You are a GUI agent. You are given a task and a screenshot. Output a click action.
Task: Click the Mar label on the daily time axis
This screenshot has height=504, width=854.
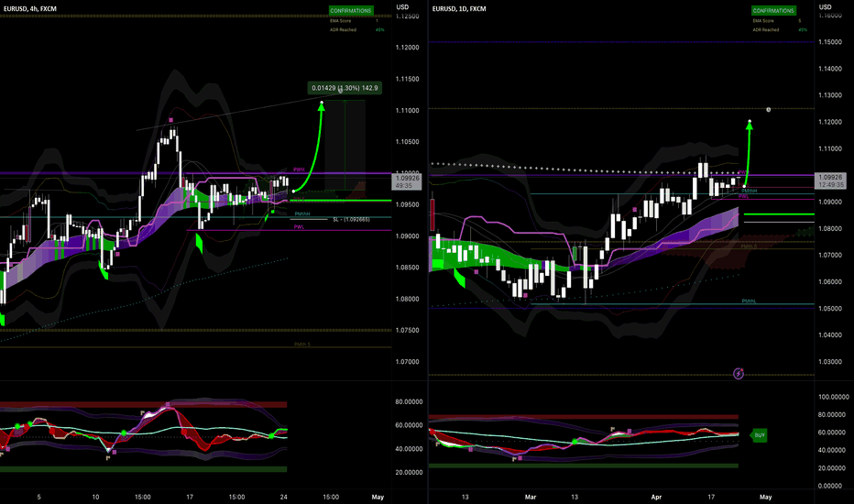(531, 497)
